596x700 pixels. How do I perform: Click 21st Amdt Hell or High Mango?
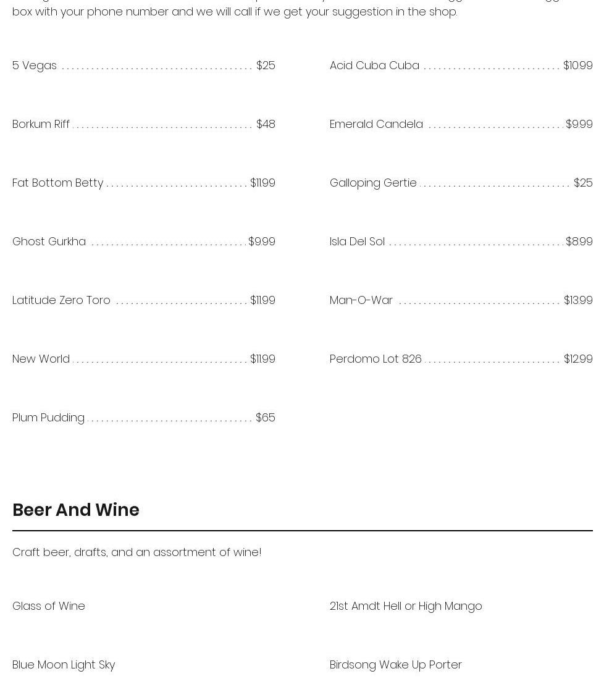tap(406, 606)
